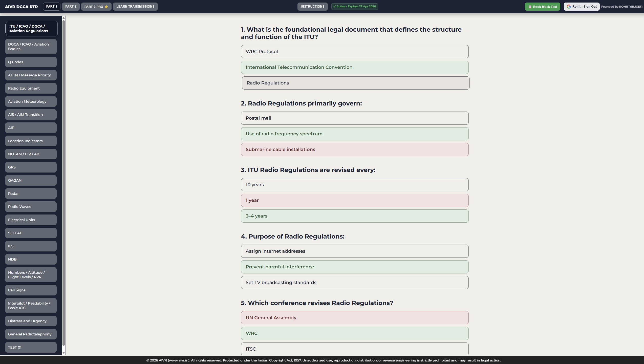Screen dimensions: 644x364
Task: Open the INSTRUCTIONS page
Action: pos(312,7)
